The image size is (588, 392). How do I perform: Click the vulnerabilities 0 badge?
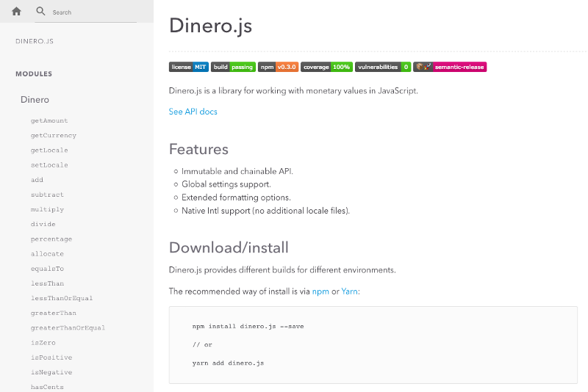point(383,67)
